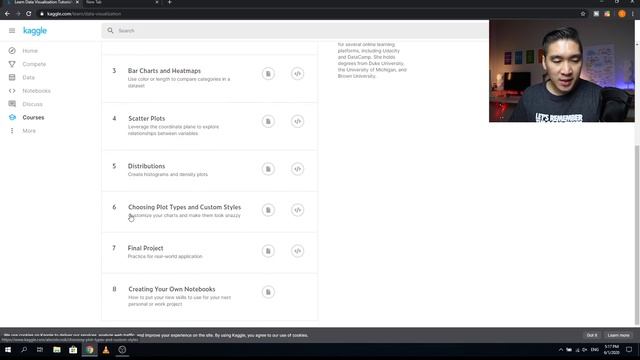640x360 pixels.
Task: Open the Chrome profile avatar
Action: [622, 13]
